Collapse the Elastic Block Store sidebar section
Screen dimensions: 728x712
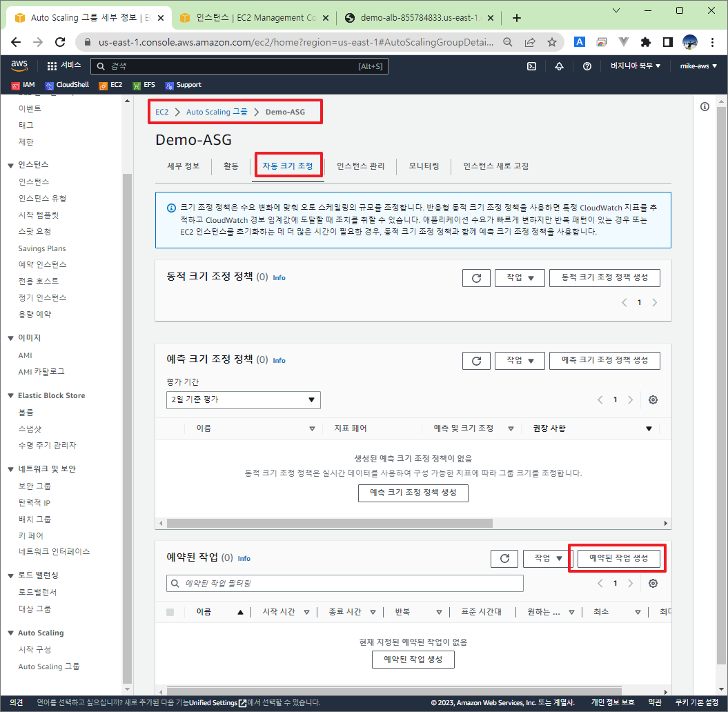pyautogui.click(x=10, y=396)
